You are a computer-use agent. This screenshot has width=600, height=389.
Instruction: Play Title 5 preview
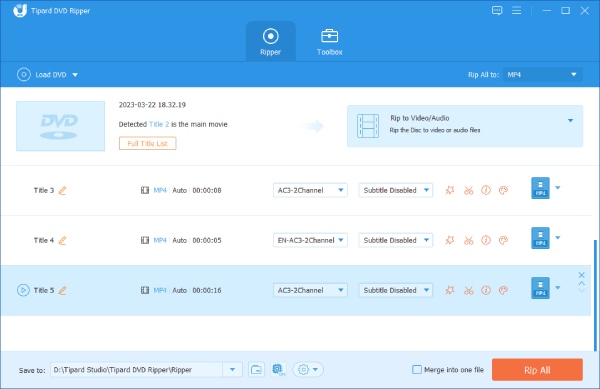click(x=23, y=290)
